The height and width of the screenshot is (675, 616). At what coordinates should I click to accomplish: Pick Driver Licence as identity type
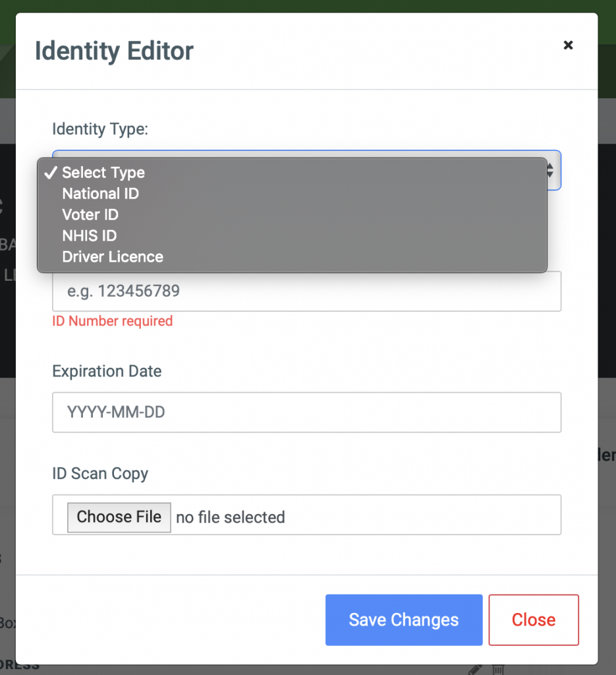click(112, 256)
